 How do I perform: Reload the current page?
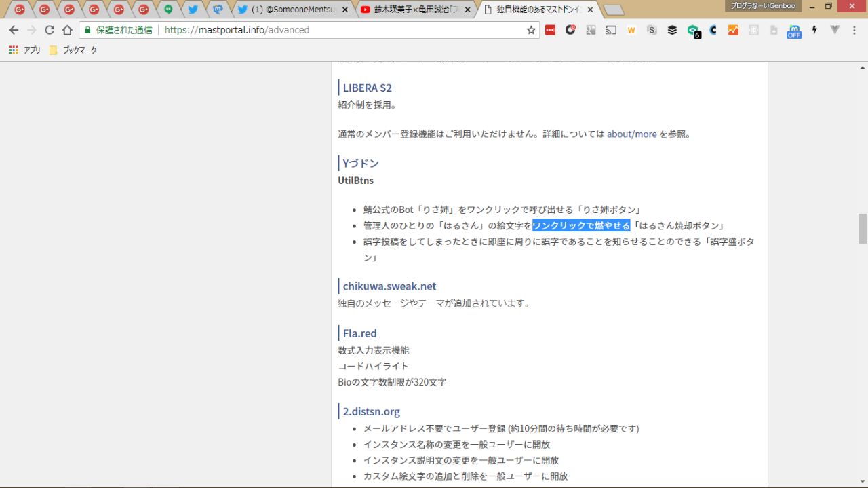coord(50,30)
